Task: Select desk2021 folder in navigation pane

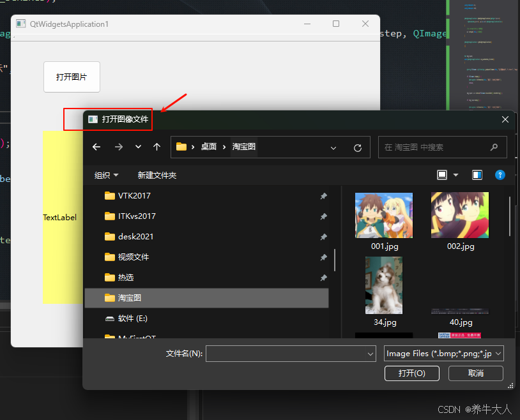Action: 206,237
